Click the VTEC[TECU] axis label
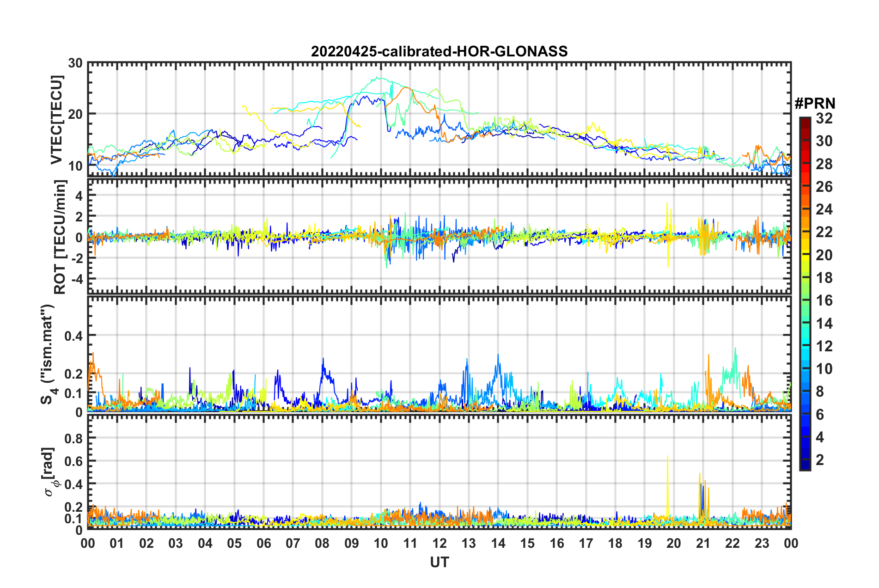 [x=56, y=120]
